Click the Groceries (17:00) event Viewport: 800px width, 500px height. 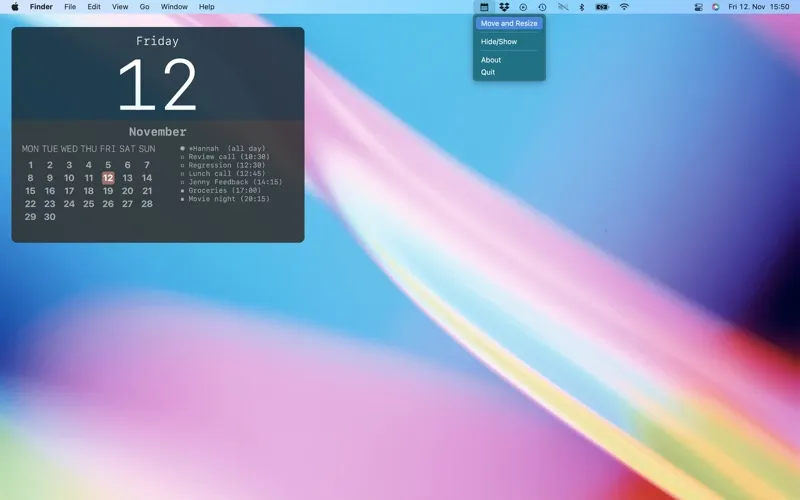click(221, 191)
